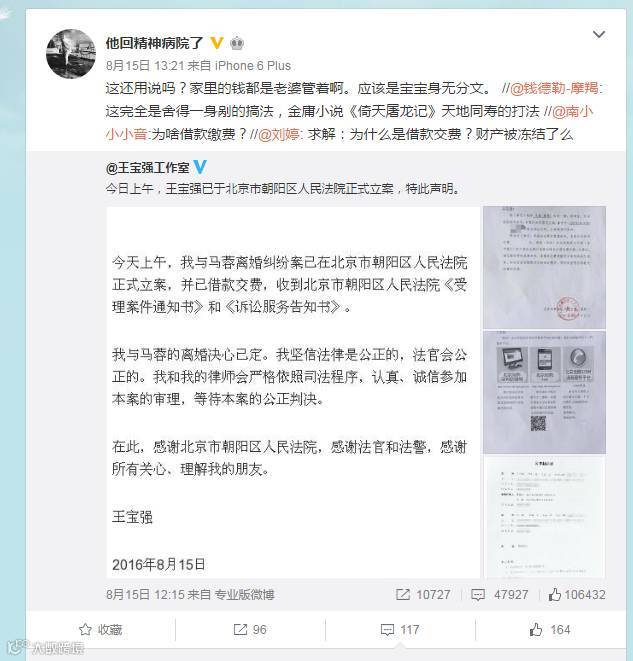Click the blue V badge beside 王宝强工作室

(200, 167)
